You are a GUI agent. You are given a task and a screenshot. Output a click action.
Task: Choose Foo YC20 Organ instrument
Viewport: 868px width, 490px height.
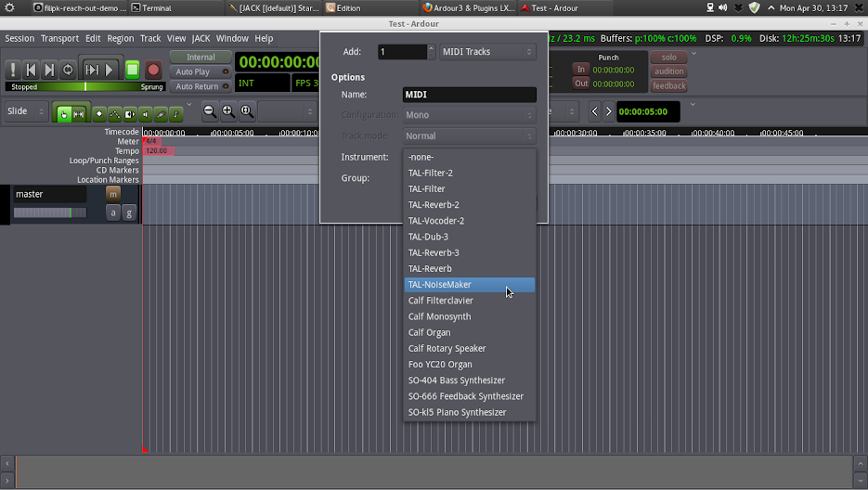470,365
